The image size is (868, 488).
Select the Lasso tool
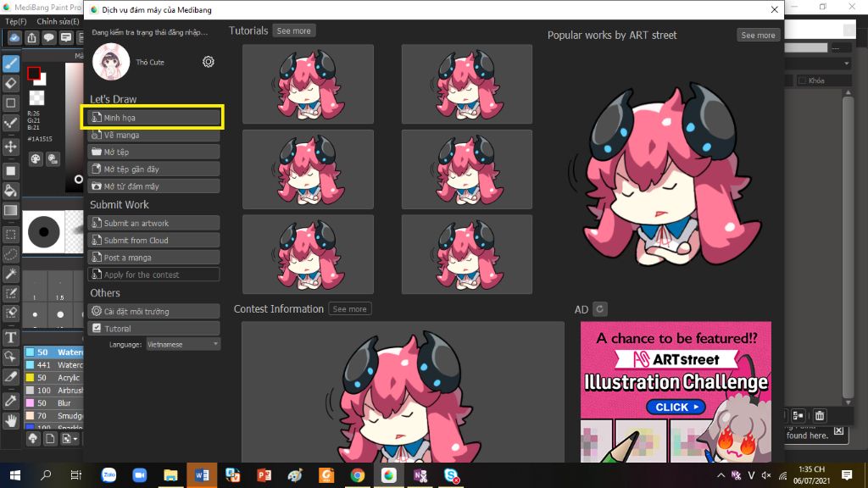click(10, 254)
